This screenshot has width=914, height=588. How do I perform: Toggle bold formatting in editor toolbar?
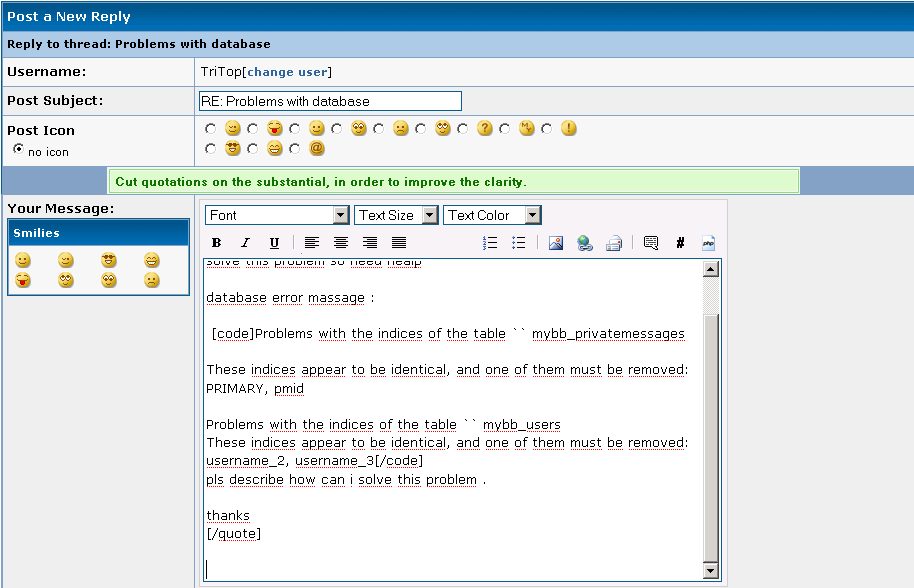(217, 243)
